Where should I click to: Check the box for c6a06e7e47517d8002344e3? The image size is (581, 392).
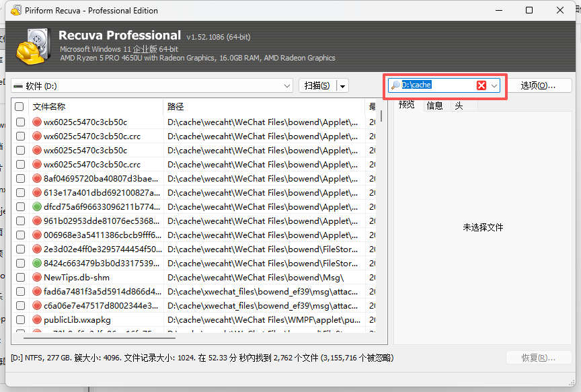click(20, 306)
